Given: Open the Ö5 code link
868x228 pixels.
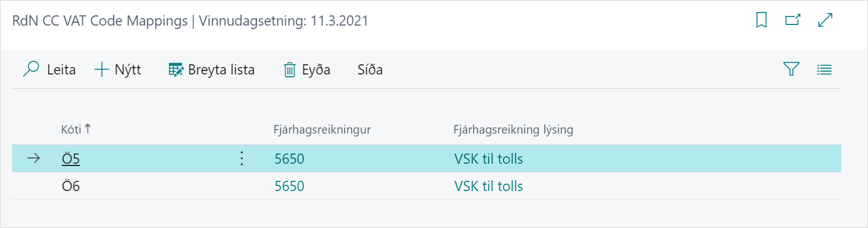Looking at the screenshot, I should coord(71,159).
